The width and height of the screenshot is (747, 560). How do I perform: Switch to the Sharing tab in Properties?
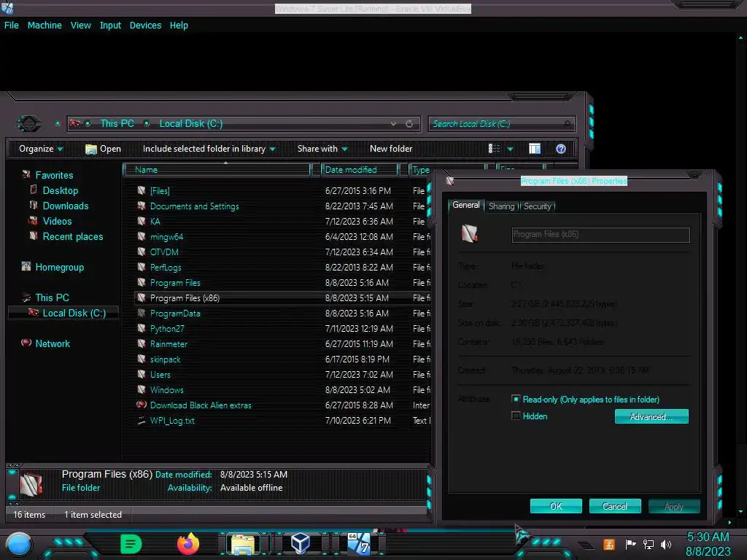click(501, 206)
